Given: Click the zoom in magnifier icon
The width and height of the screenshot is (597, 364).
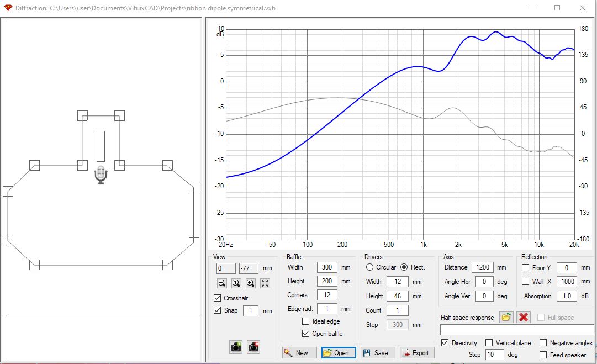Looking at the screenshot, I should point(251,283).
